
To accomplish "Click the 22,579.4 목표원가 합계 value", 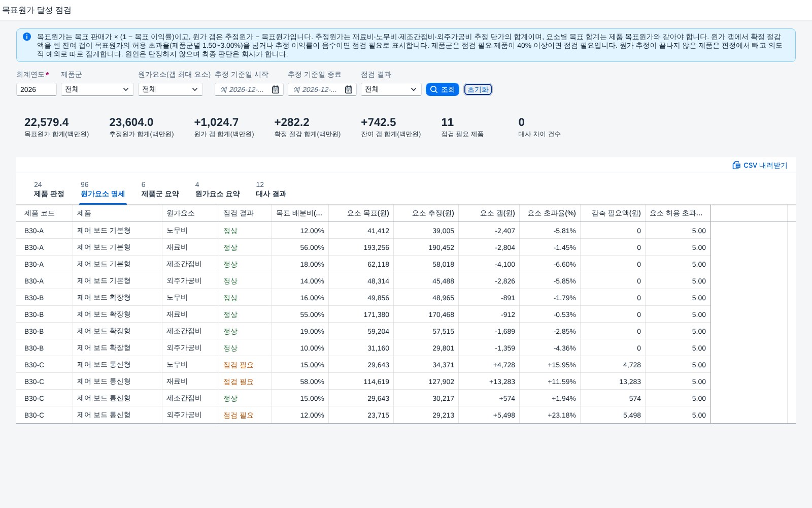I will [46, 122].
